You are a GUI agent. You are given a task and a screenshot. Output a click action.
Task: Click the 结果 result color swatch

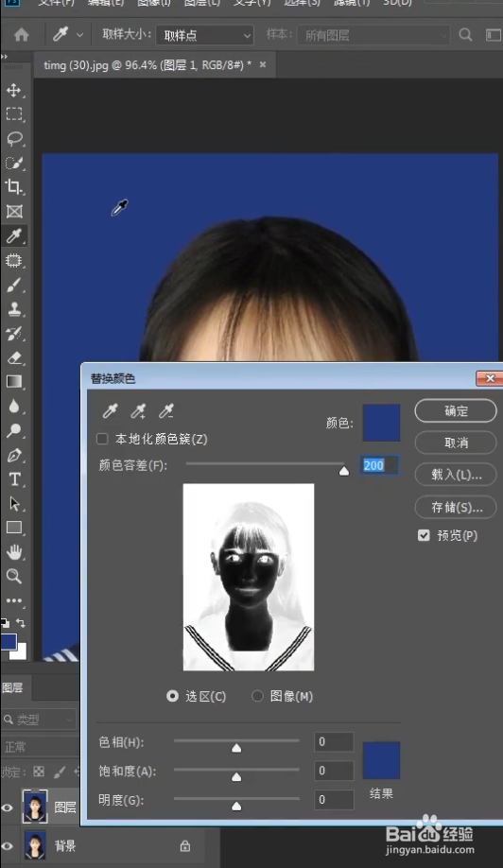click(381, 760)
